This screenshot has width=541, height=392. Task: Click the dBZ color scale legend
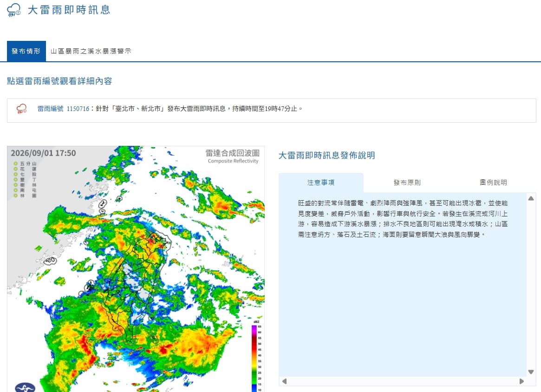(x=257, y=356)
